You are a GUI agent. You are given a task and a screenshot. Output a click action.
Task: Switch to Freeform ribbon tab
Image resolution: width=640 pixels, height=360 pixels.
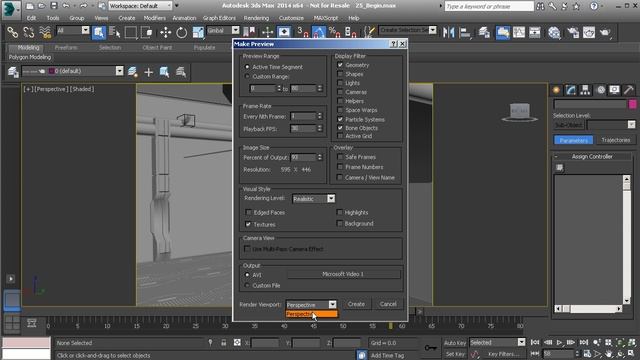(x=66, y=47)
